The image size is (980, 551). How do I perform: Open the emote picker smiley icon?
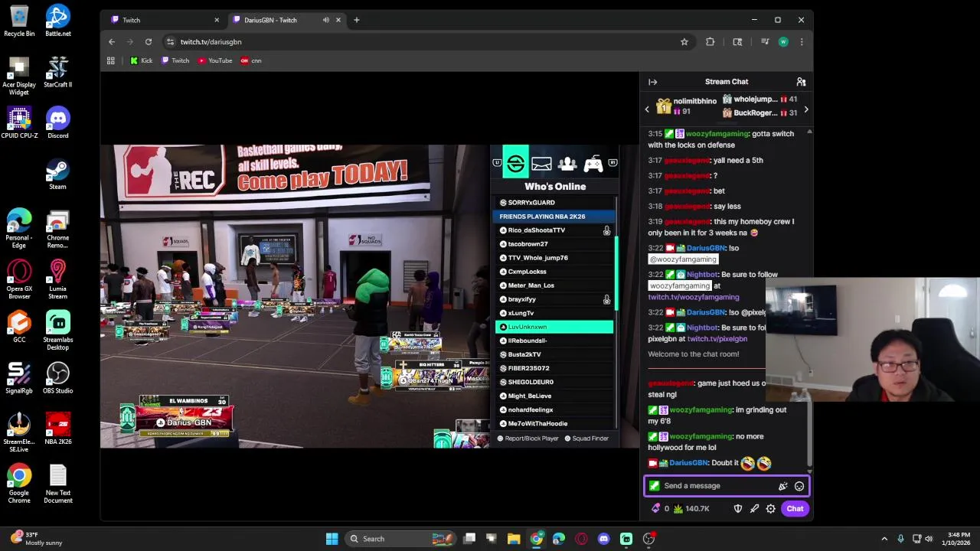(799, 486)
